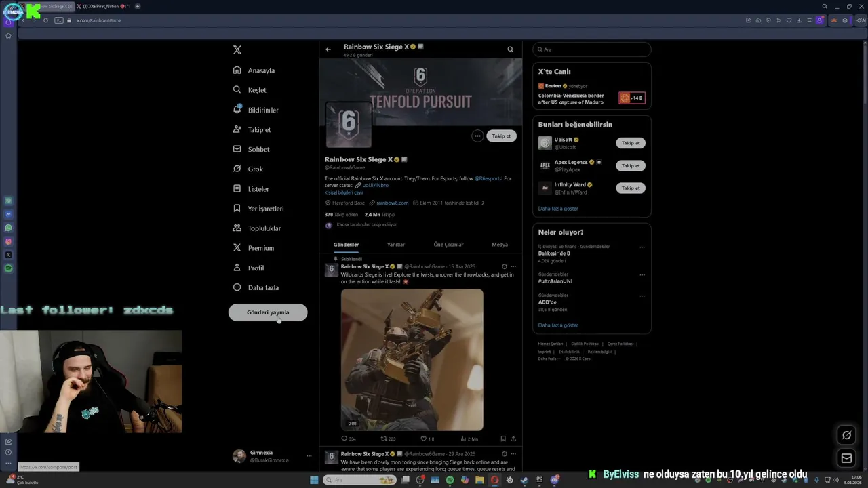Open options for #ultrAsianUNI trend
The image size is (868, 488).
tap(642, 275)
